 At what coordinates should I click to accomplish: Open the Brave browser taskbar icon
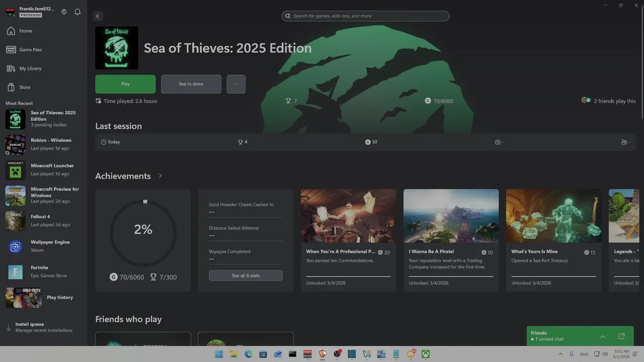(x=322, y=354)
